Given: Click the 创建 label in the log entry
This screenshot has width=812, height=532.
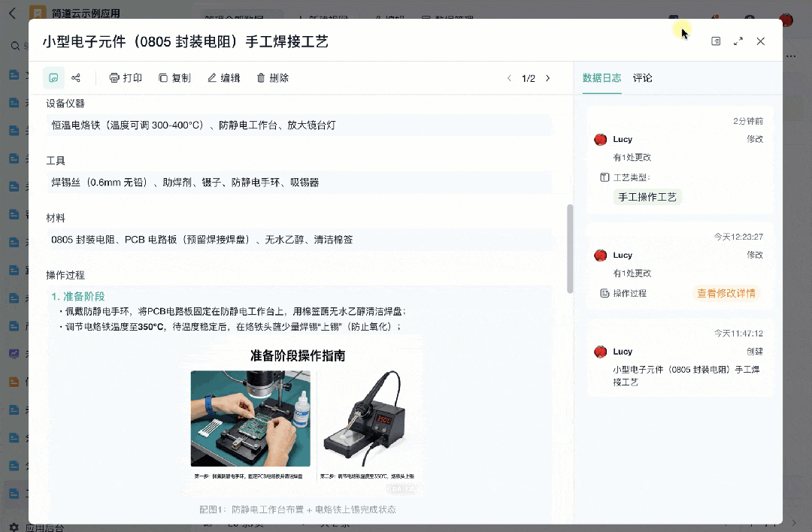Looking at the screenshot, I should click(755, 352).
